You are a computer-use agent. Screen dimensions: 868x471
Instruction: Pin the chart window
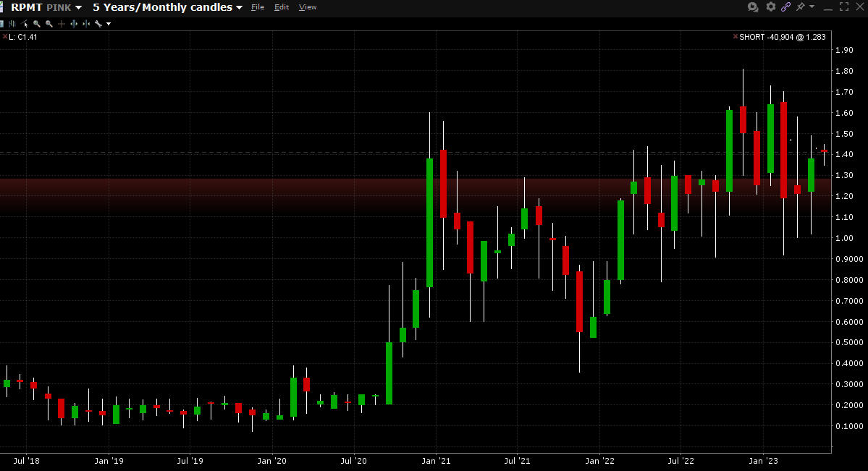coord(801,7)
